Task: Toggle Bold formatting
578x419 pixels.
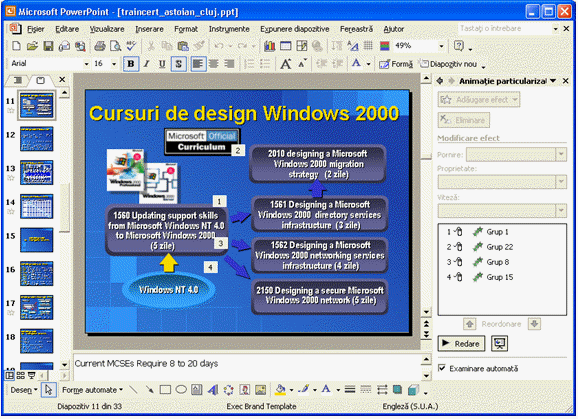Action: pos(130,64)
